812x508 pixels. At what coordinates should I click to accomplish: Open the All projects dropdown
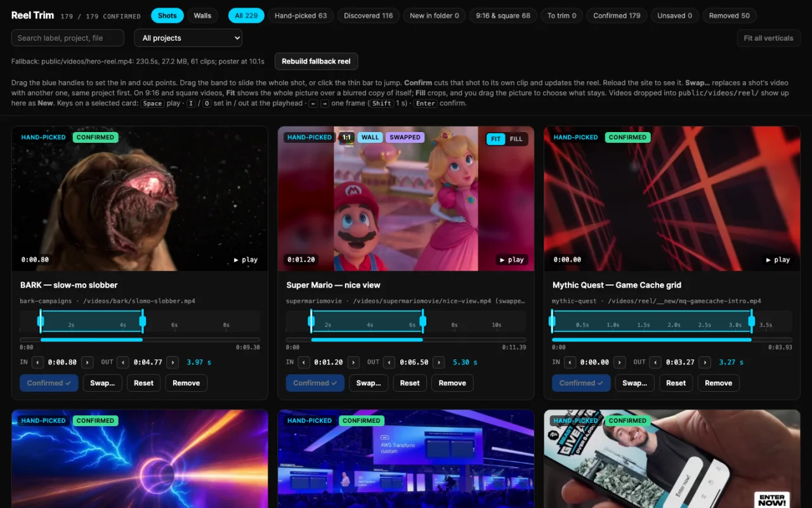coord(188,38)
